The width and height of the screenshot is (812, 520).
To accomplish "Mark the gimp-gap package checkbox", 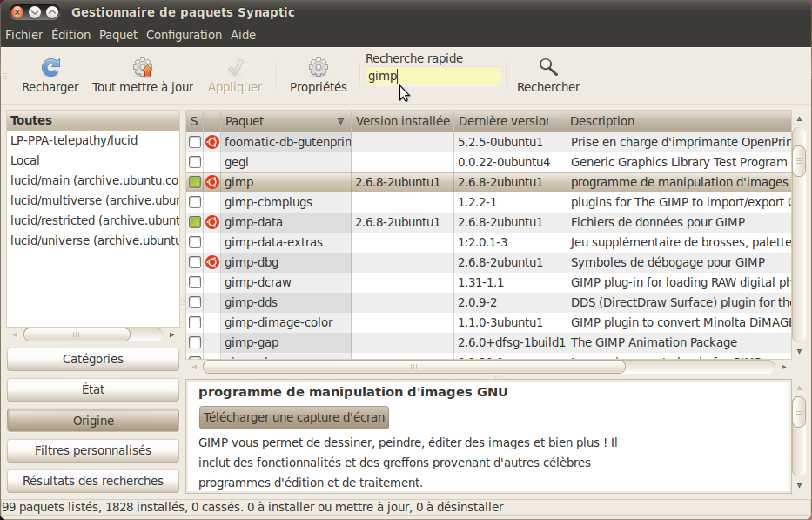I will point(195,342).
